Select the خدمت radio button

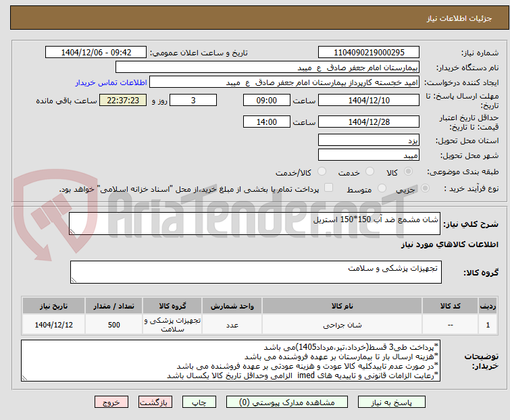click(369, 172)
